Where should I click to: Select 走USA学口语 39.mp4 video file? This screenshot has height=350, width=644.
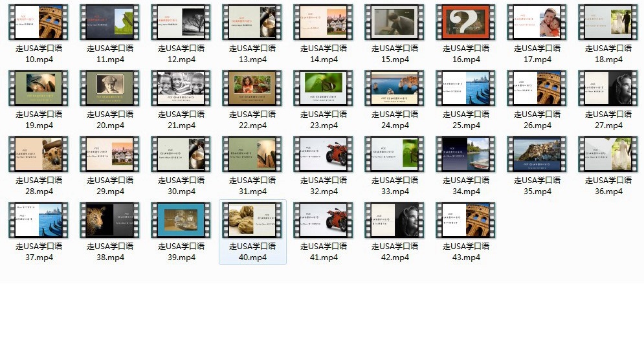point(181,220)
